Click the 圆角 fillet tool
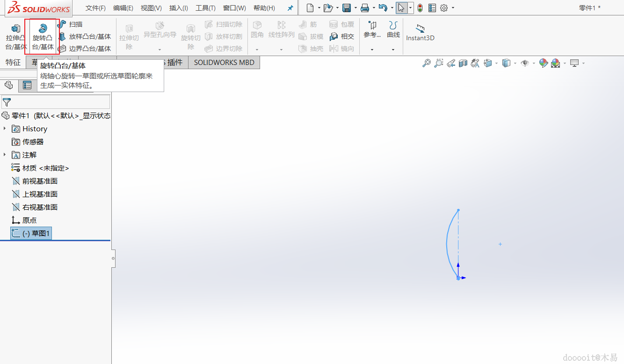The image size is (624, 364). tap(257, 29)
